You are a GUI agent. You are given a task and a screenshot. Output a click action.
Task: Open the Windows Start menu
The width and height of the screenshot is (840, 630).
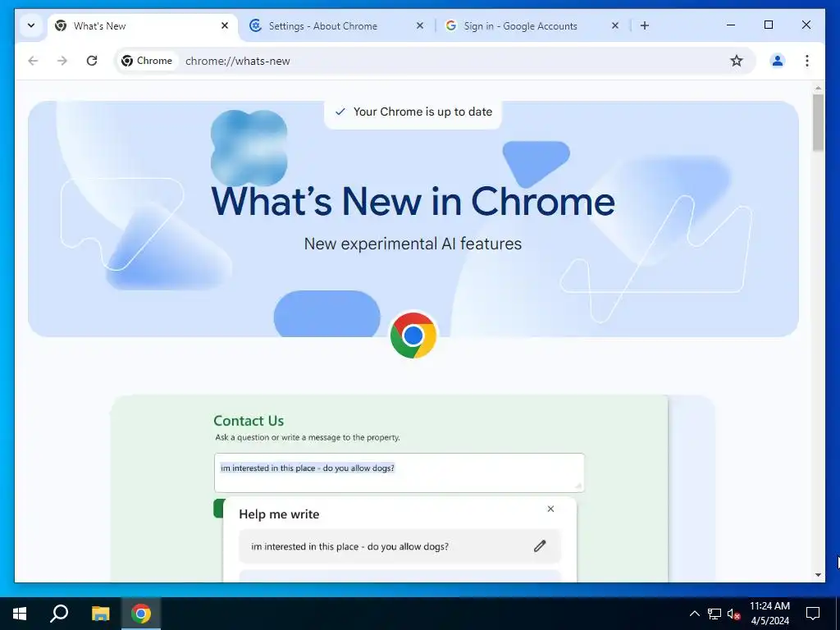(x=20, y=614)
